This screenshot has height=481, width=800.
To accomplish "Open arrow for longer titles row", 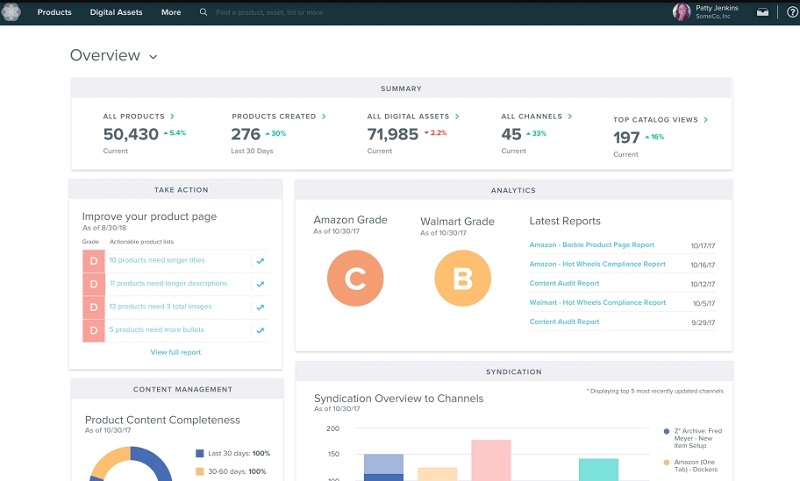I will tap(260, 261).
